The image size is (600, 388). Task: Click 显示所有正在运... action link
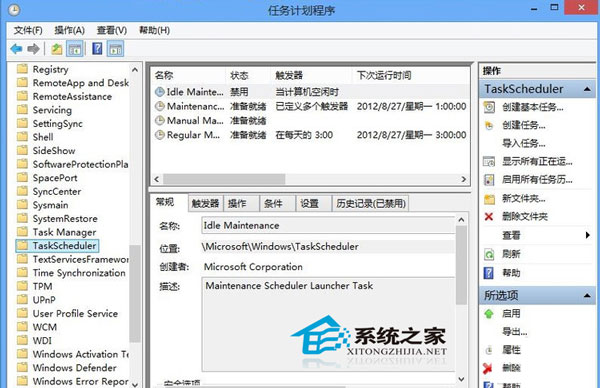(x=537, y=161)
